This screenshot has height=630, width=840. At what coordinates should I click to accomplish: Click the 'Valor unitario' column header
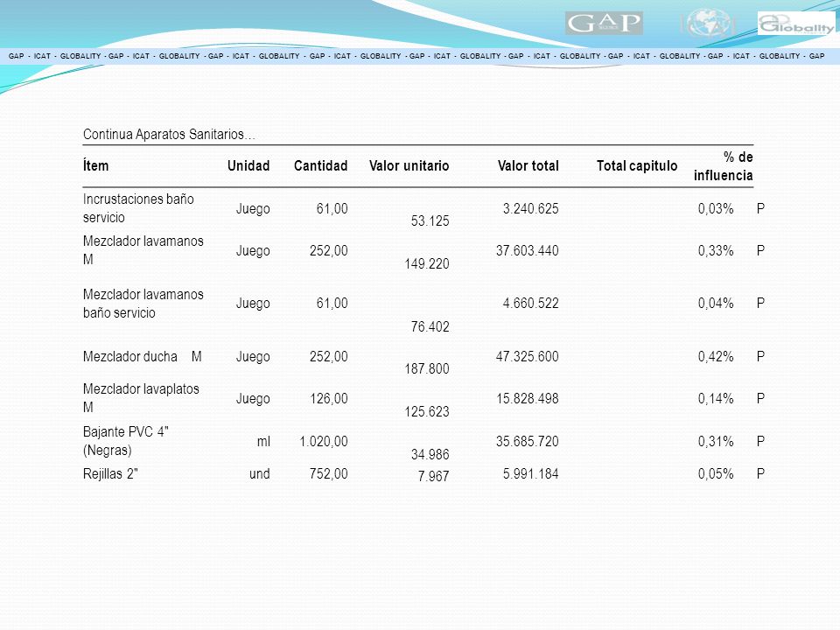(x=409, y=166)
